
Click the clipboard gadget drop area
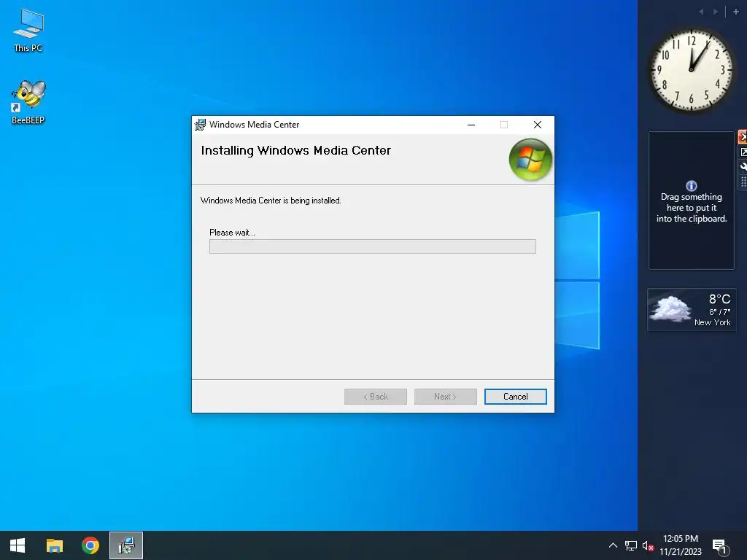692,201
